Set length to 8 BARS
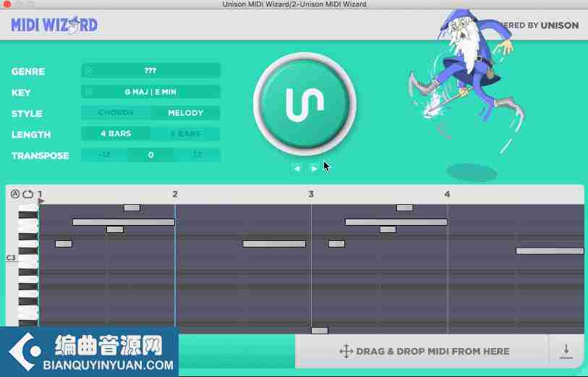 (185, 134)
